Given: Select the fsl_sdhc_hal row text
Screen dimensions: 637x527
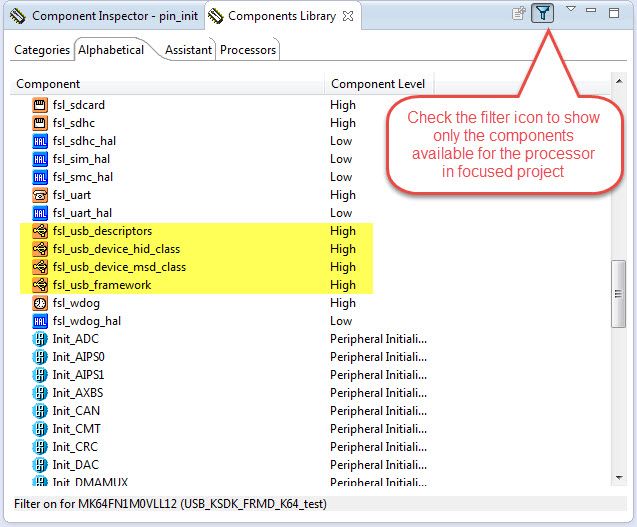Looking at the screenshot, I should pos(84,141).
